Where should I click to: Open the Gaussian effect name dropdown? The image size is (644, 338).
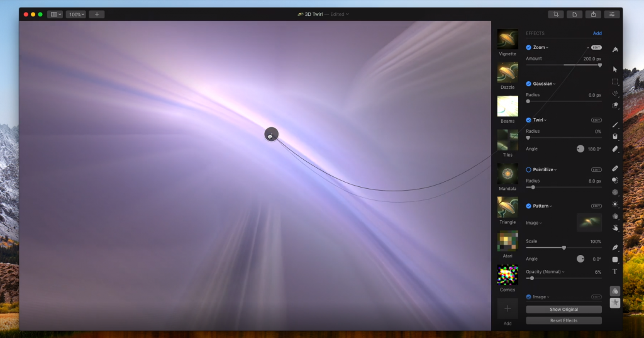tap(544, 84)
